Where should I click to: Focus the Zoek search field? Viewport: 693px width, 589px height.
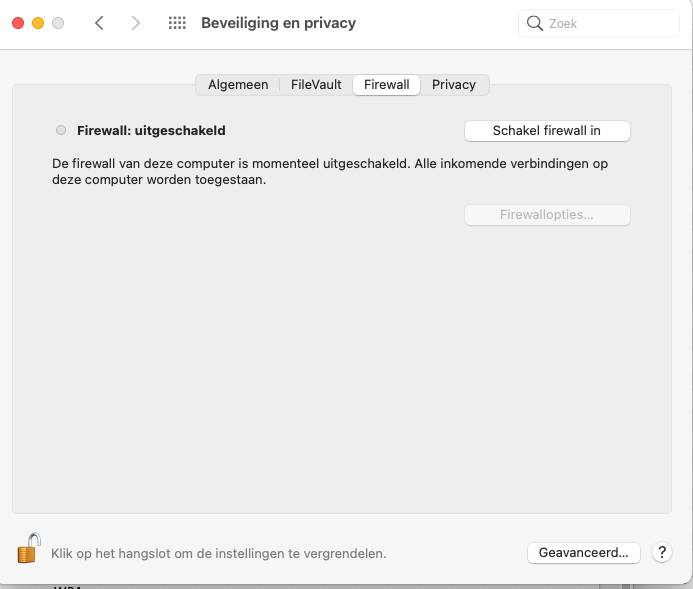[599, 23]
